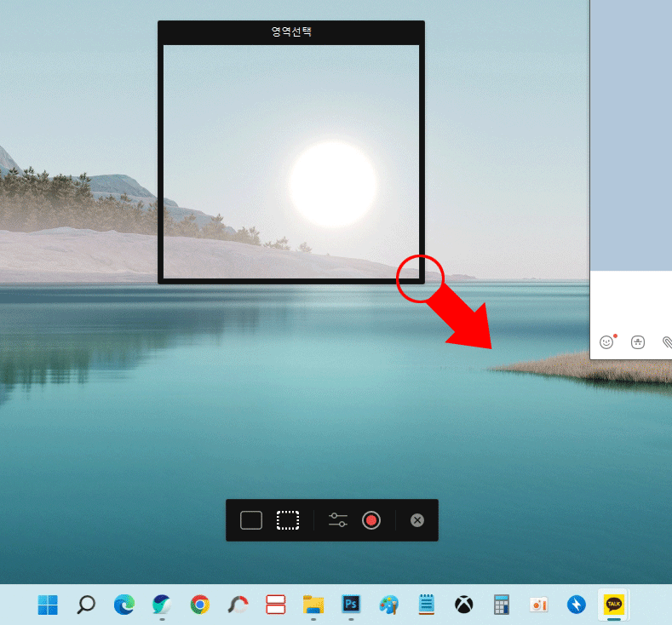Close the recorder toolbar with the X button

(417, 520)
